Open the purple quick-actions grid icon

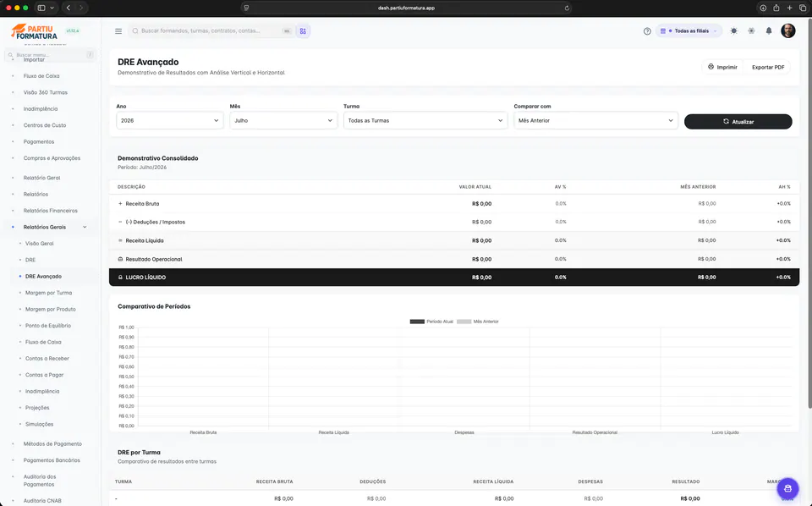303,31
